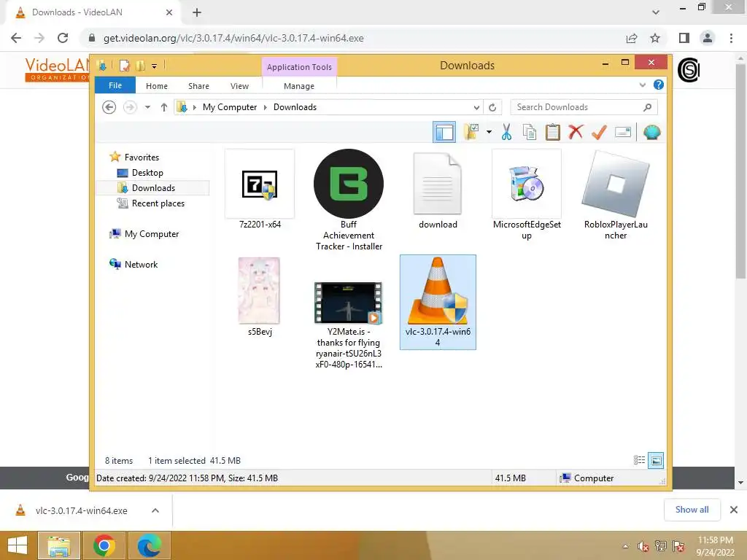Switch to the Share ribbon tab
The image size is (747, 560).
pos(198,86)
